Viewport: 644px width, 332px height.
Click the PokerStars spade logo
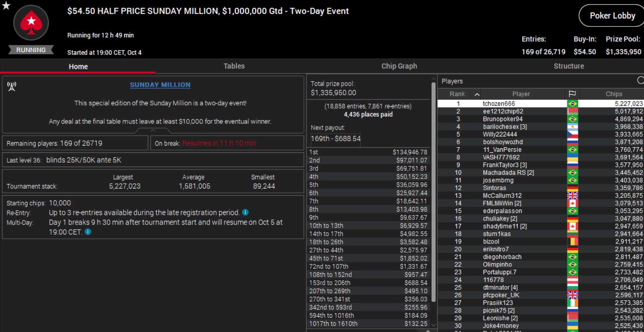[x=31, y=23]
